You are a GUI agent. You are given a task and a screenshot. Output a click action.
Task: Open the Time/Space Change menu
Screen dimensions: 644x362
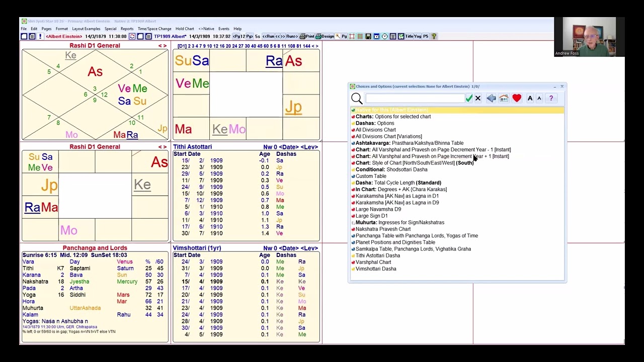pos(154,29)
